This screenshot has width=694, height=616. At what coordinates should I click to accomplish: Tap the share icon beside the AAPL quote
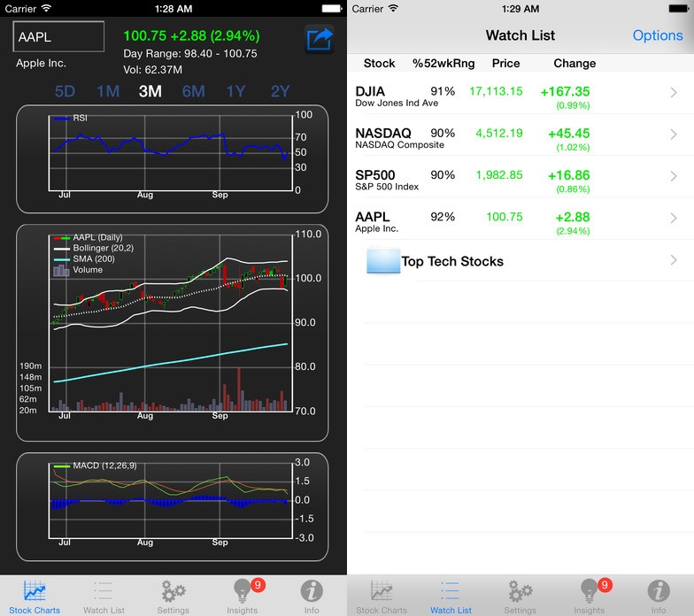coord(319,40)
